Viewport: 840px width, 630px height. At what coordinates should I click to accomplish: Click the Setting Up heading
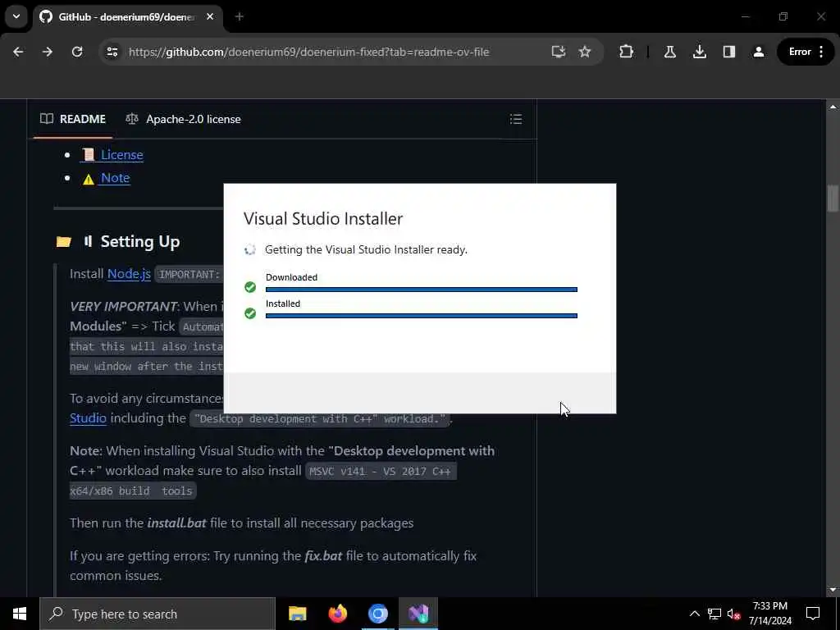139,242
